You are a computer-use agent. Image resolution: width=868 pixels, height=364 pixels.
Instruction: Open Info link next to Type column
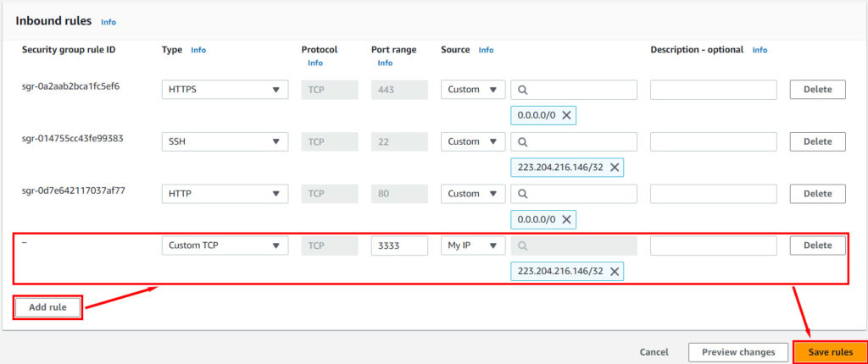pyautogui.click(x=198, y=50)
